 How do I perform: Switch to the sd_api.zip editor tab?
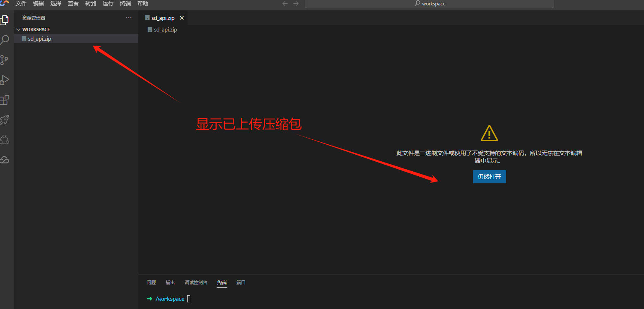[164, 18]
